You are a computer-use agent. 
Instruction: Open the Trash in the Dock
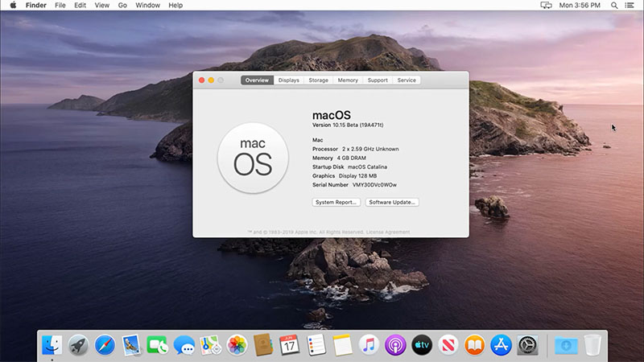[592, 345]
